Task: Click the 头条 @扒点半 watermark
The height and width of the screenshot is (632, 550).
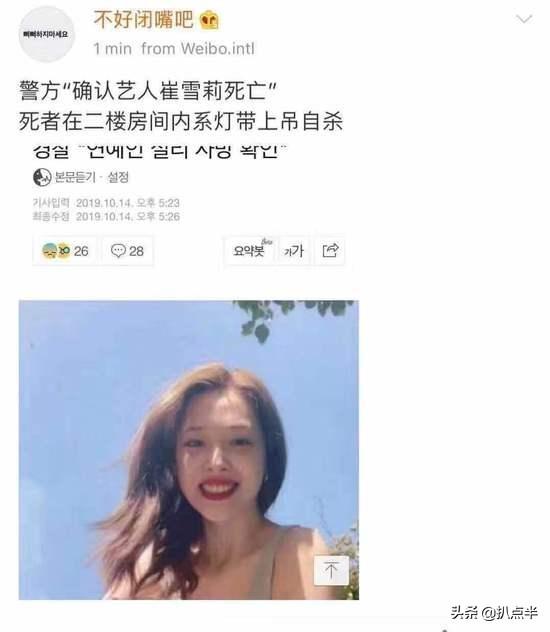Action: tap(494, 613)
